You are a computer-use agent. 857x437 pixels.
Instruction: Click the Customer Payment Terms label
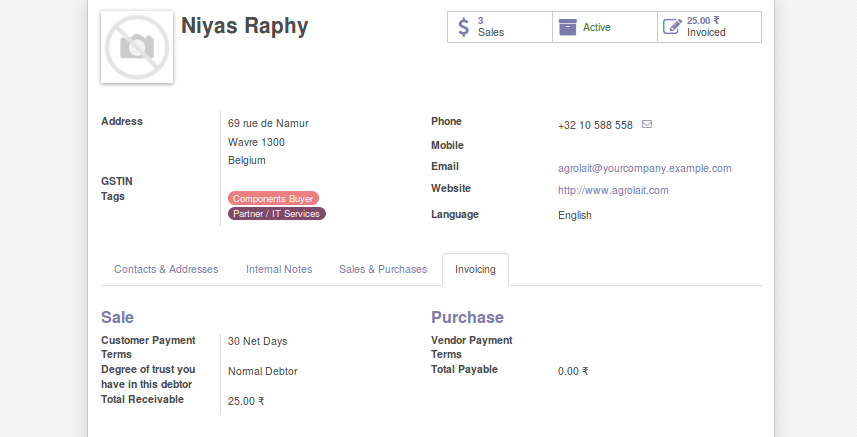tap(148, 347)
